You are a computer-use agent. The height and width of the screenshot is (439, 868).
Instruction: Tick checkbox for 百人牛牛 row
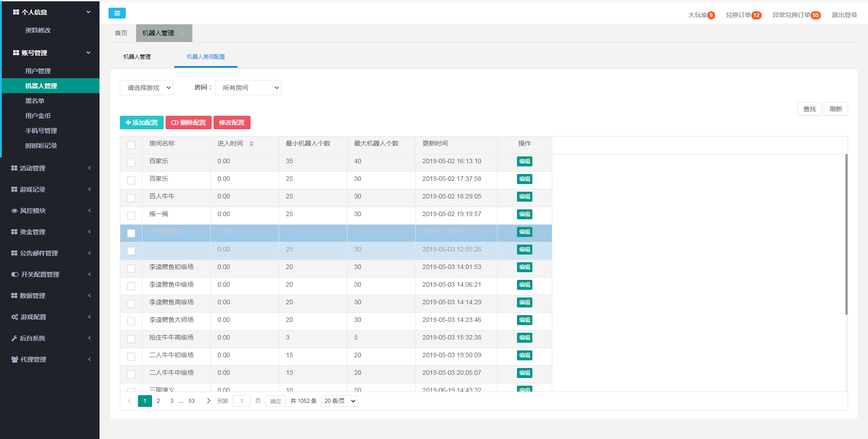(x=131, y=198)
